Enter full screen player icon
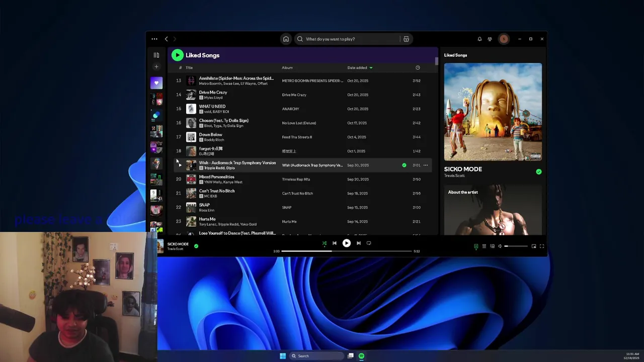Screen dimensions: 644x362 click(x=542, y=246)
